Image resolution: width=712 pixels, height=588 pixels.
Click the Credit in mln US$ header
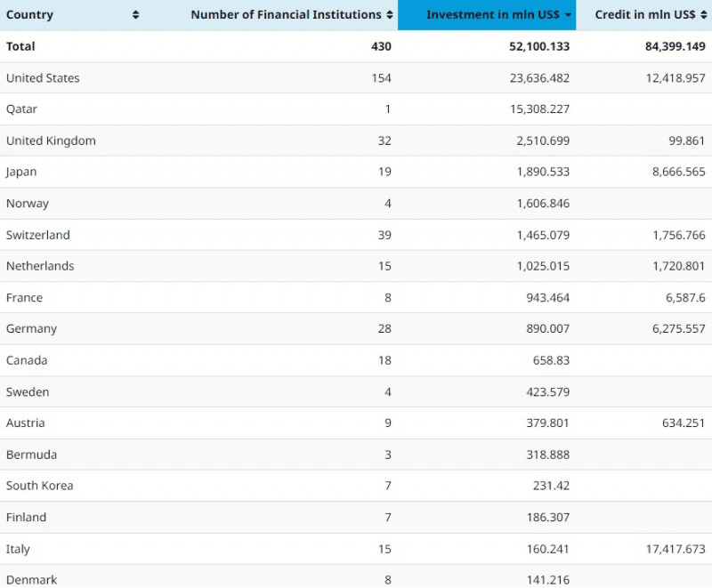644,15
